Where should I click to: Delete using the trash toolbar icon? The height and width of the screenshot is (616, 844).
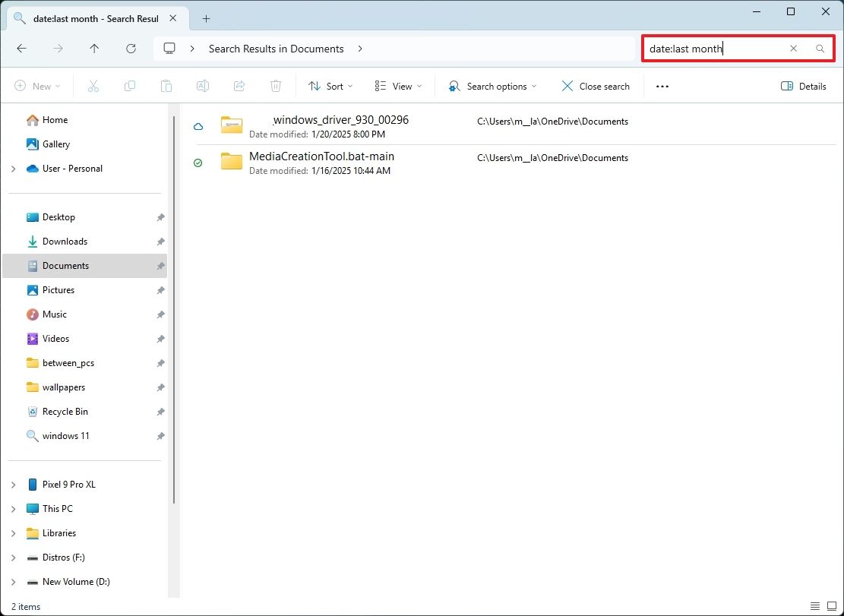(x=275, y=86)
